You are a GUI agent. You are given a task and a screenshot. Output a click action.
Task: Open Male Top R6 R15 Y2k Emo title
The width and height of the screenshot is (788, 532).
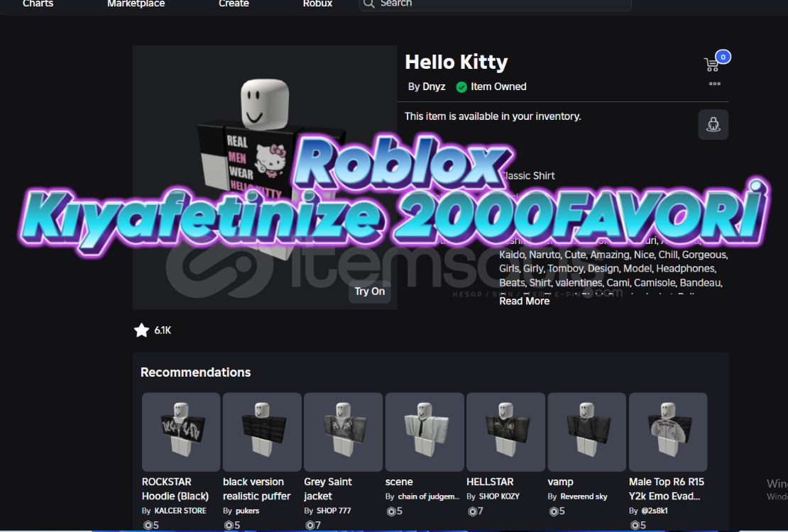[667, 489]
